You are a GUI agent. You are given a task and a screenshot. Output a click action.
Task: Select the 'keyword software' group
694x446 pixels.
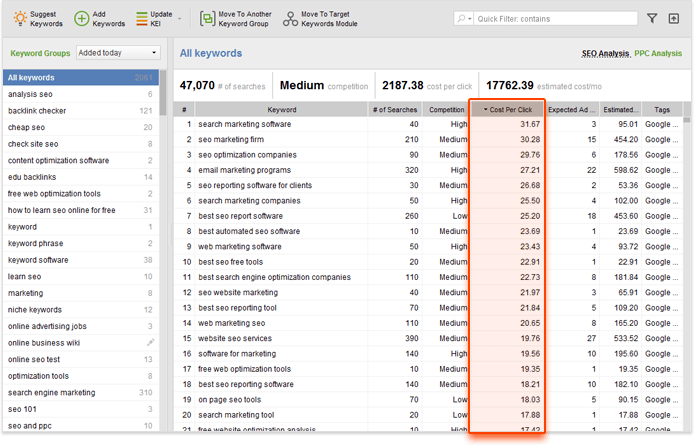[81, 260]
